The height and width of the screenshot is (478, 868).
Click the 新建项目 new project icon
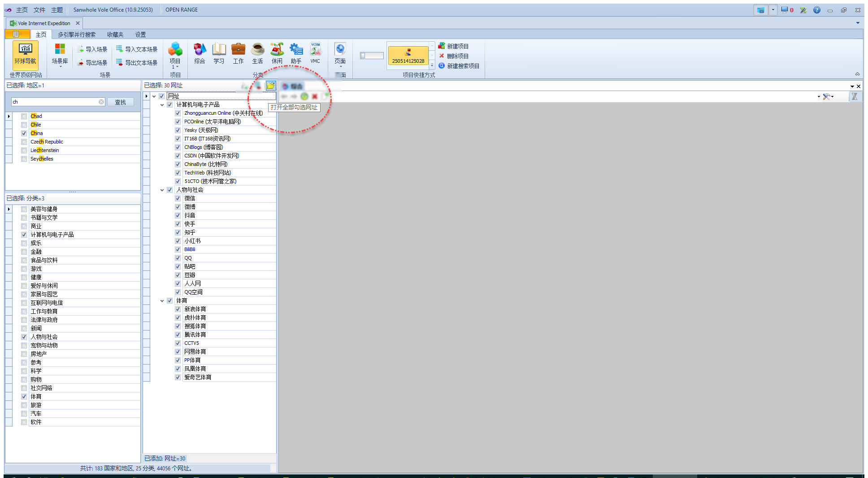[x=442, y=46]
